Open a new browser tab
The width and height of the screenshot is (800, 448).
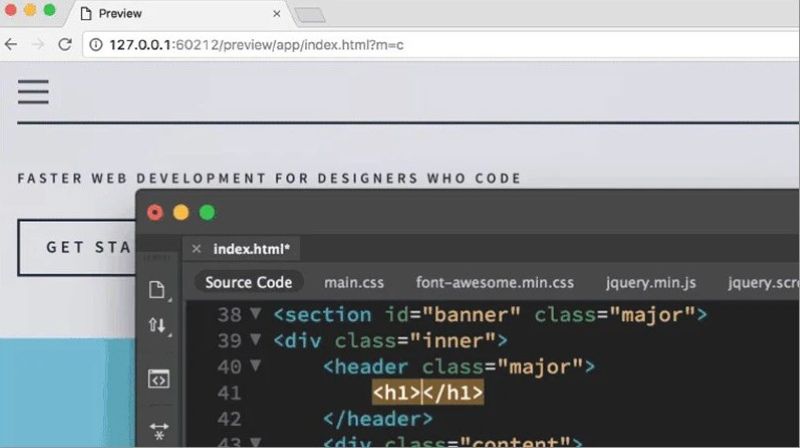(x=310, y=15)
